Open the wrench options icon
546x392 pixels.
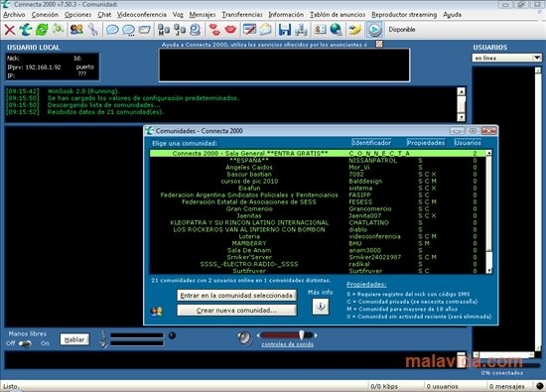pyautogui.click(x=92, y=30)
